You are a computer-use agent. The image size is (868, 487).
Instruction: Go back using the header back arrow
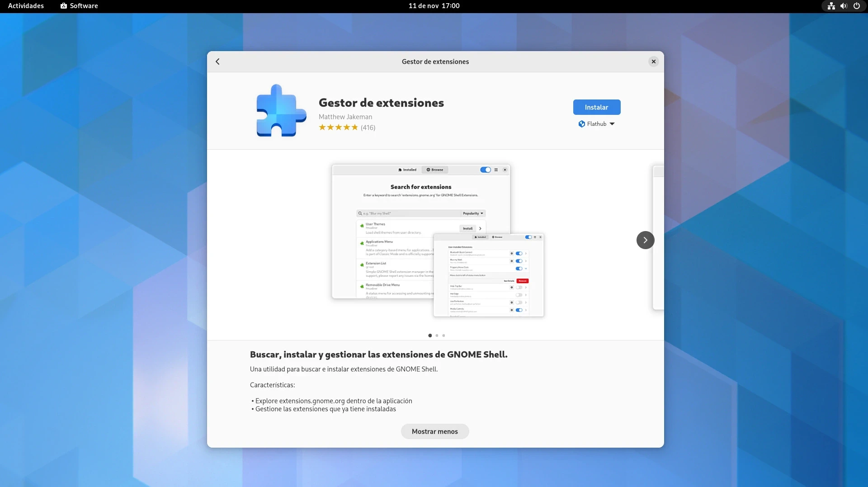click(217, 61)
